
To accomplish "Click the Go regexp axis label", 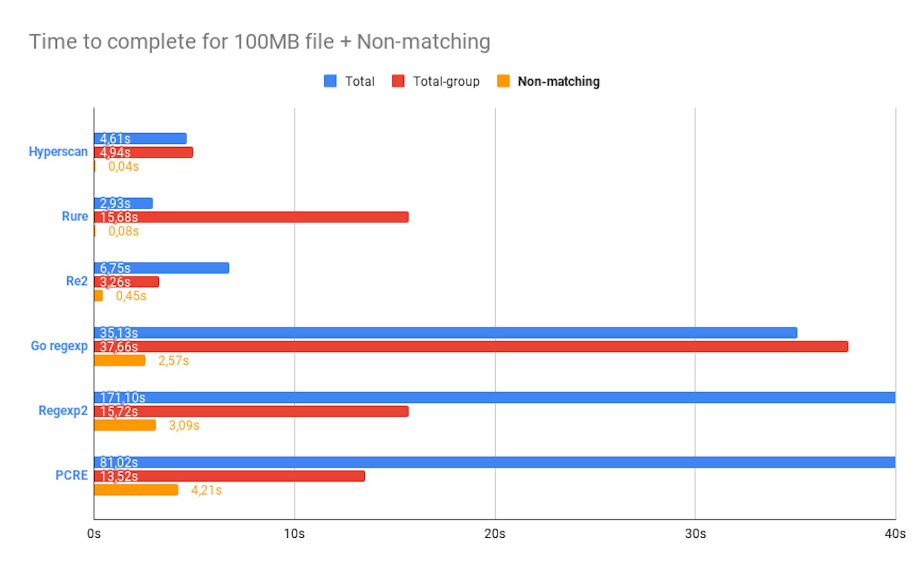I will click(59, 346).
